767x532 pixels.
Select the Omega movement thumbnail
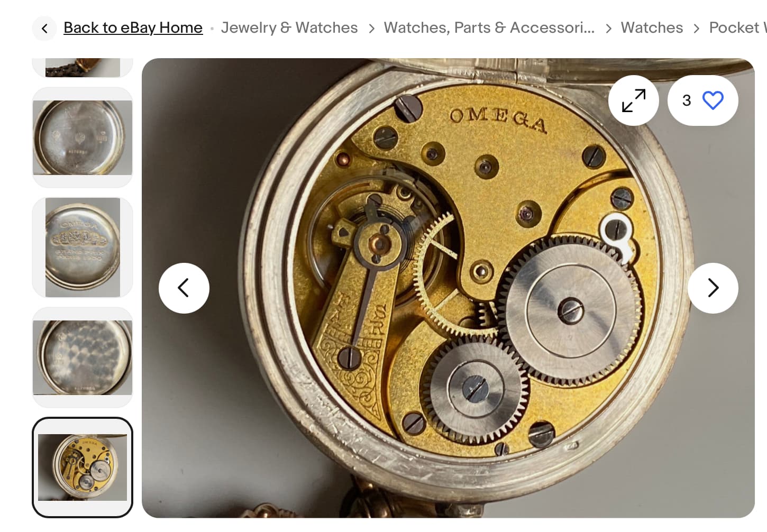83,467
